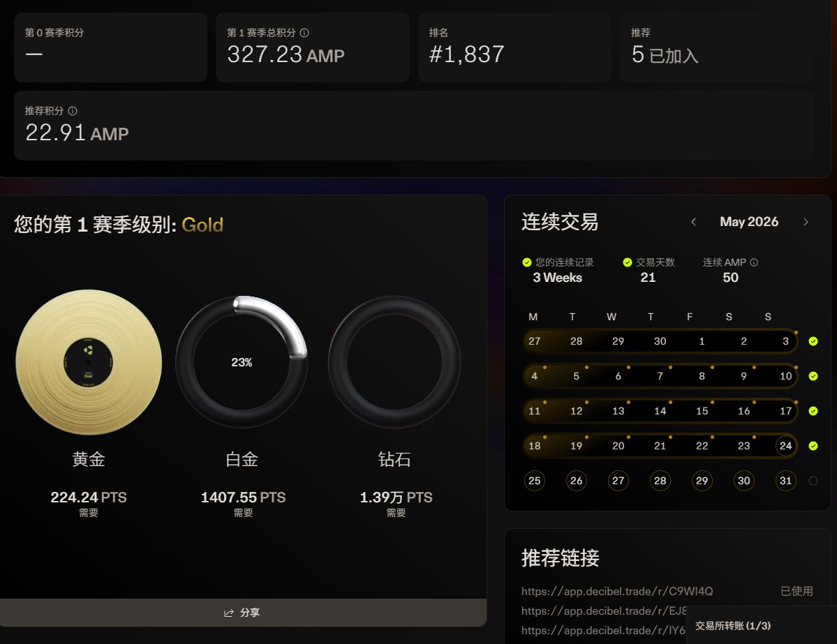Select calendar day 31
837x644 pixels.
click(x=785, y=481)
